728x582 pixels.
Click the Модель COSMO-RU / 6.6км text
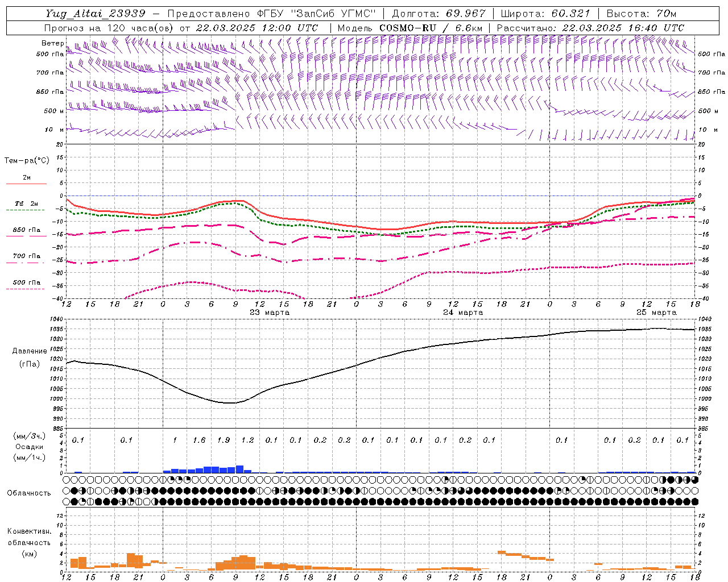411,28
